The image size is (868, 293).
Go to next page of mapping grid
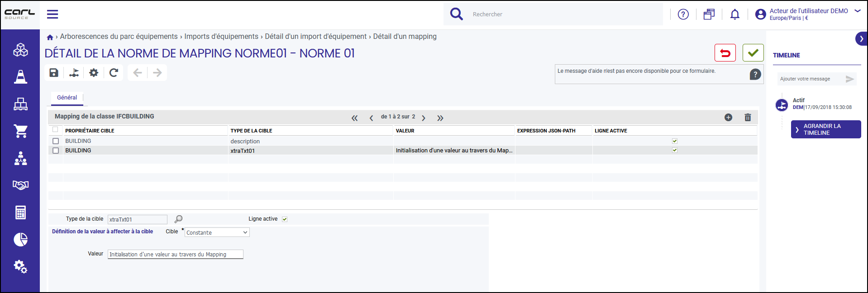tap(424, 118)
